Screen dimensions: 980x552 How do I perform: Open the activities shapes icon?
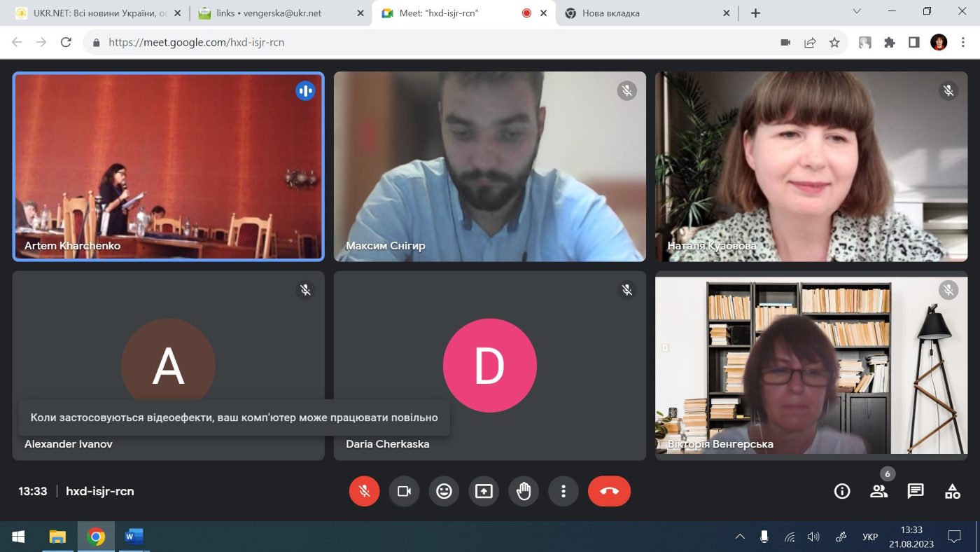click(952, 491)
